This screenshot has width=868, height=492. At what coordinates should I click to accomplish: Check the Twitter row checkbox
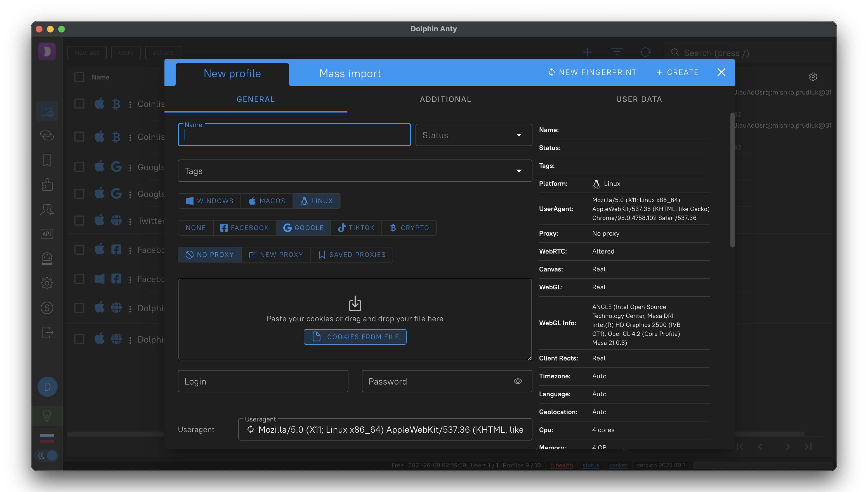pyautogui.click(x=79, y=220)
